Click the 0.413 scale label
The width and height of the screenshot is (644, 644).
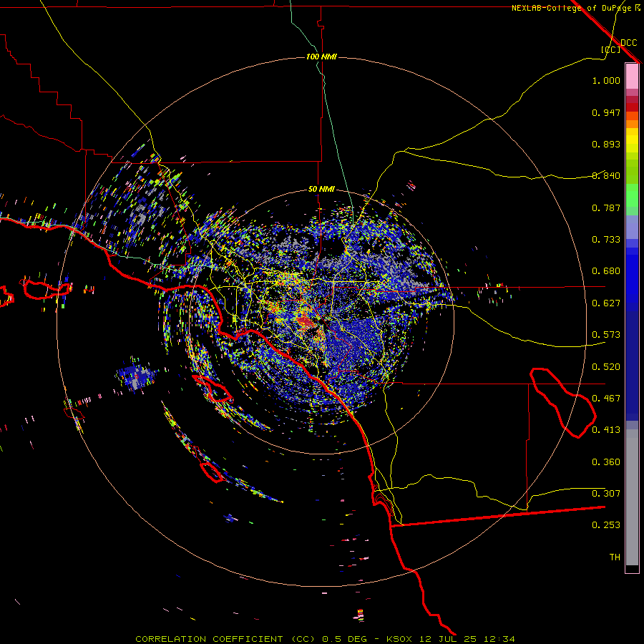click(606, 430)
